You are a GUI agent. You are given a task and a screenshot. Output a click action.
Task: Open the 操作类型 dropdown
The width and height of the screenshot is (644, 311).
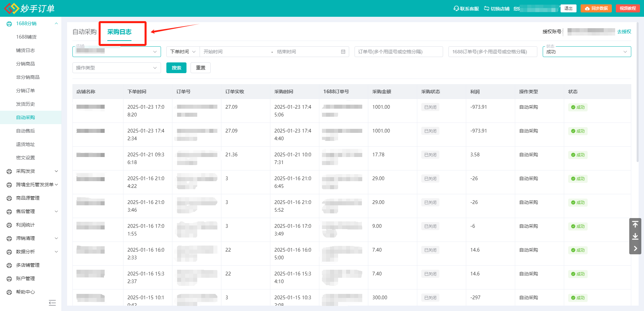click(x=117, y=68)
